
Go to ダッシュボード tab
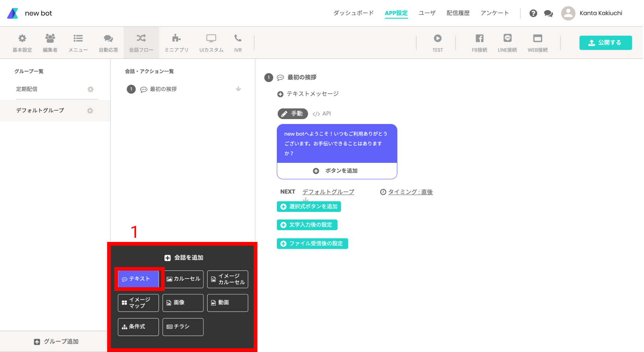[x=353, y=13]
